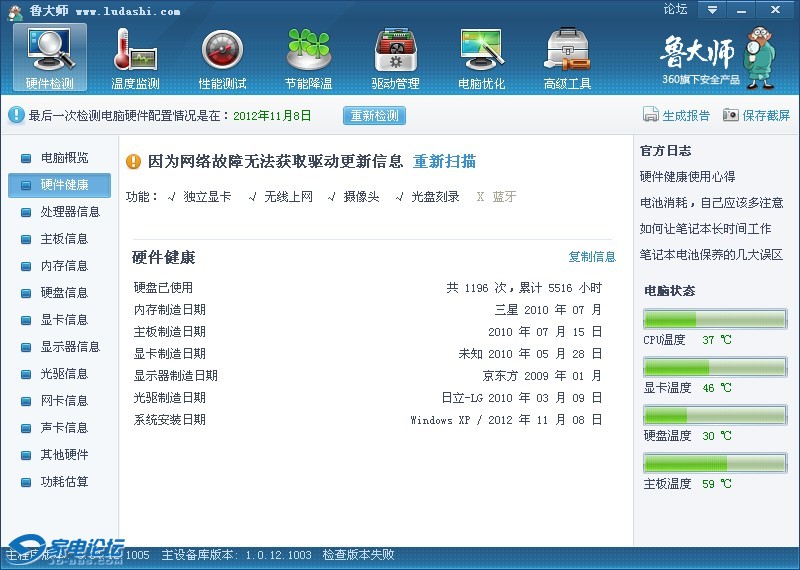Open title bar dropdown menu arrow
The image size is (800, 570).
[712, 10]
